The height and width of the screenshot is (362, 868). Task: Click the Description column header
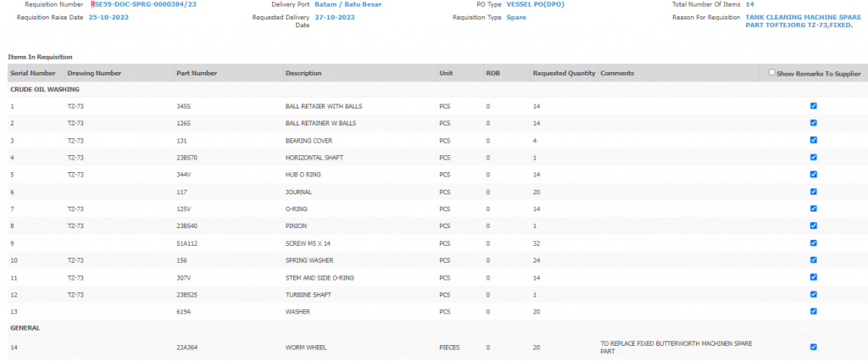[x=303, y=74]
